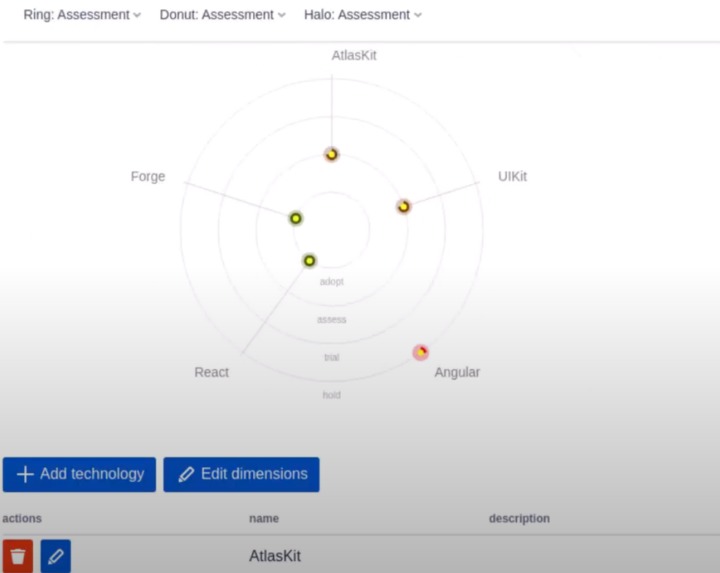The height and width of the screenshot is (573, 720).
Task: Click the description column header
Action: [519, 518]
